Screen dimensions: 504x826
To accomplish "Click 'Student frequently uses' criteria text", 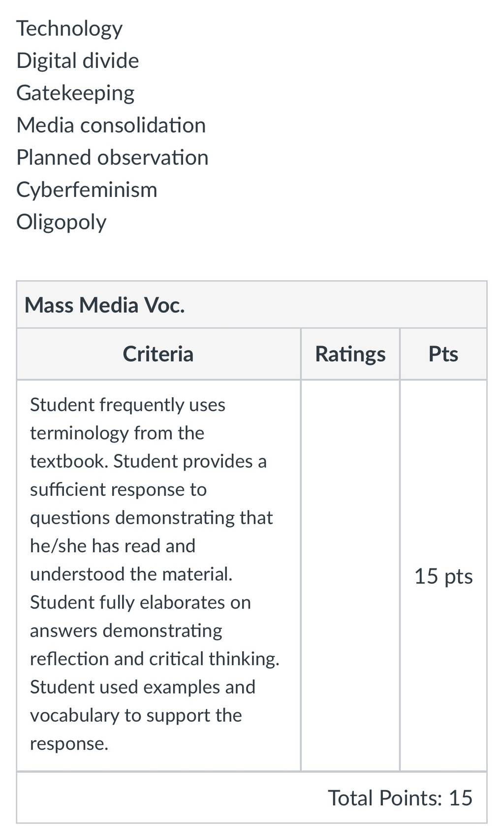I will [x=127, y=405].
